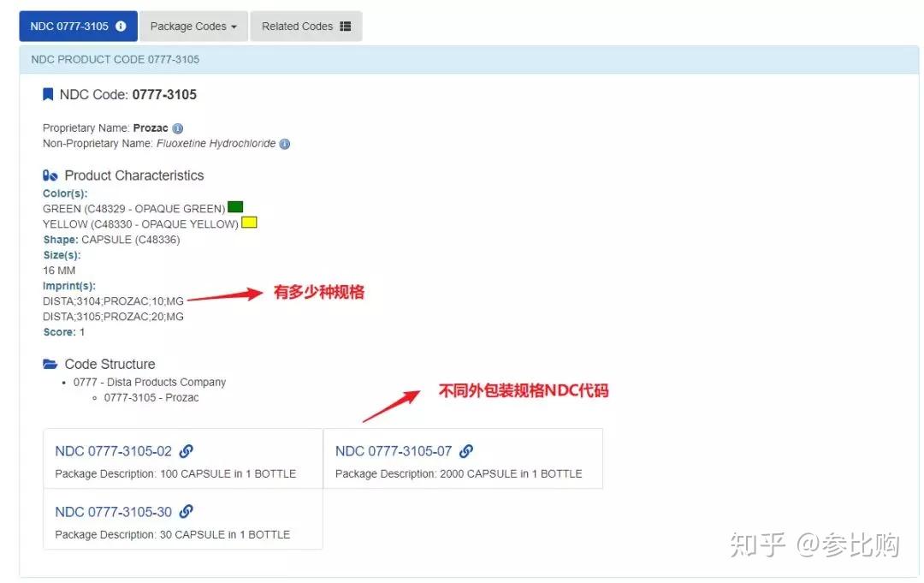Open the info icon next to Prozac
Viewport: 924px width, 583px height.
pyautogui.click(x=177, y=127)
